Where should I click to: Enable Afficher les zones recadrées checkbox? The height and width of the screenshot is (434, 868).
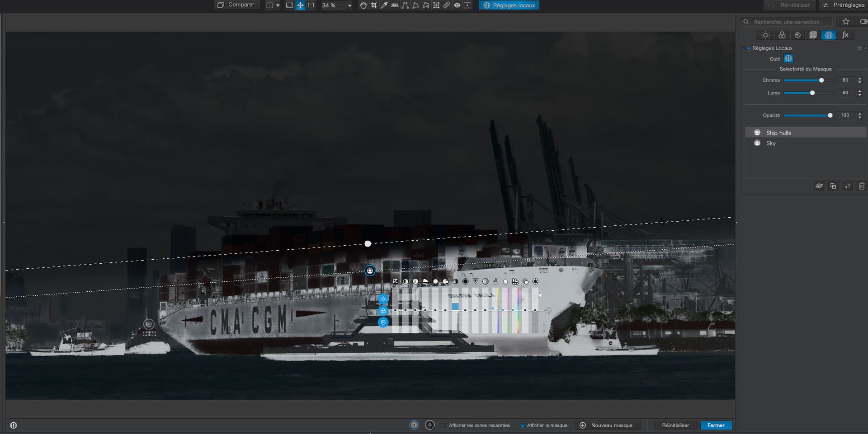click(445, 425)
